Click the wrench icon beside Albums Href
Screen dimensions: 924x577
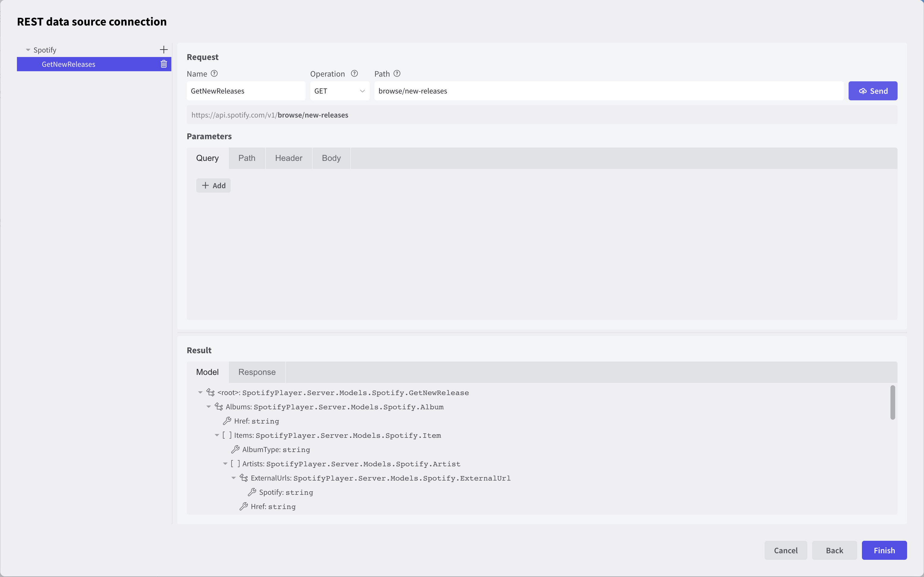227,421
